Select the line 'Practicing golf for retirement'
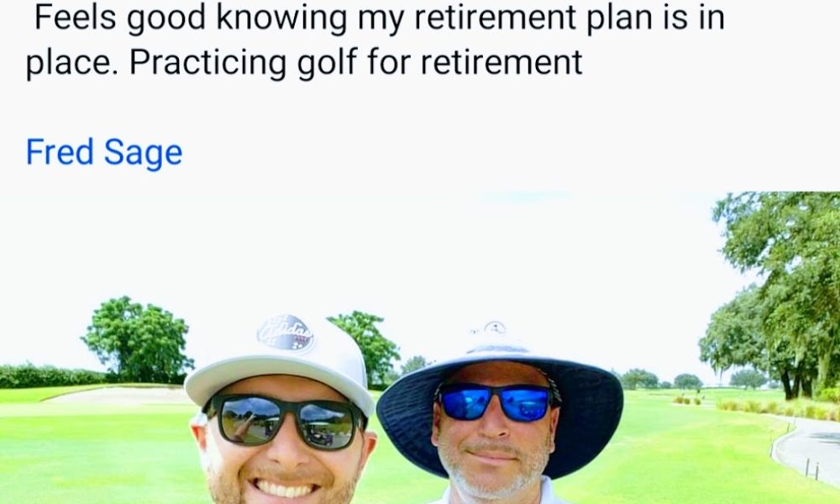This screenshot has width=840, height=504. [355, 63]
